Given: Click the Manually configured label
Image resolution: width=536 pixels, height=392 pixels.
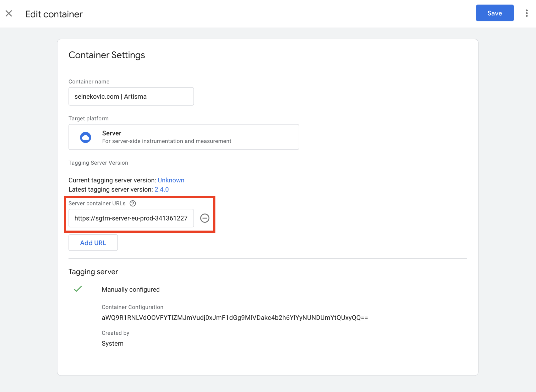Looking at the screenshot, I should 131,289.
